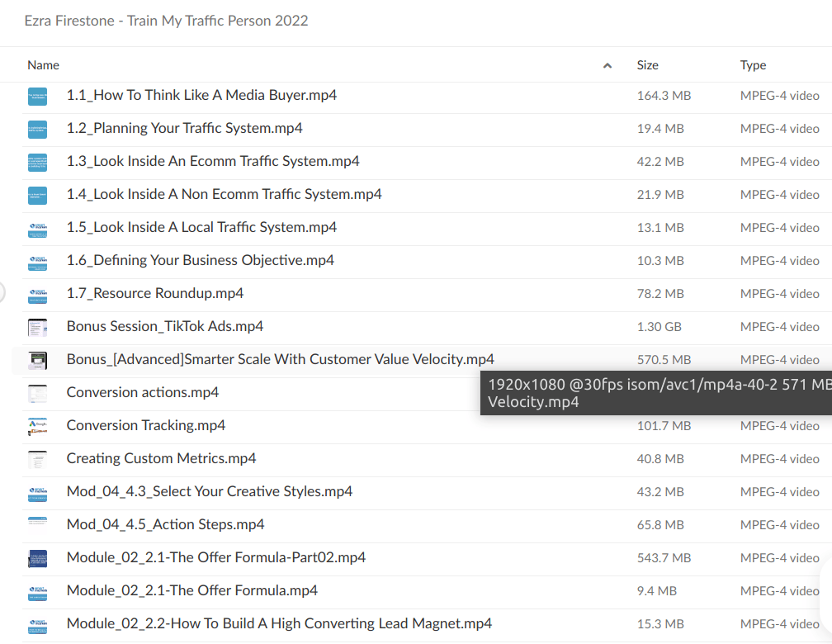This screenshot has width=832, height=644.
Task: Click the Type column header
Action: [x=754, y=64]
